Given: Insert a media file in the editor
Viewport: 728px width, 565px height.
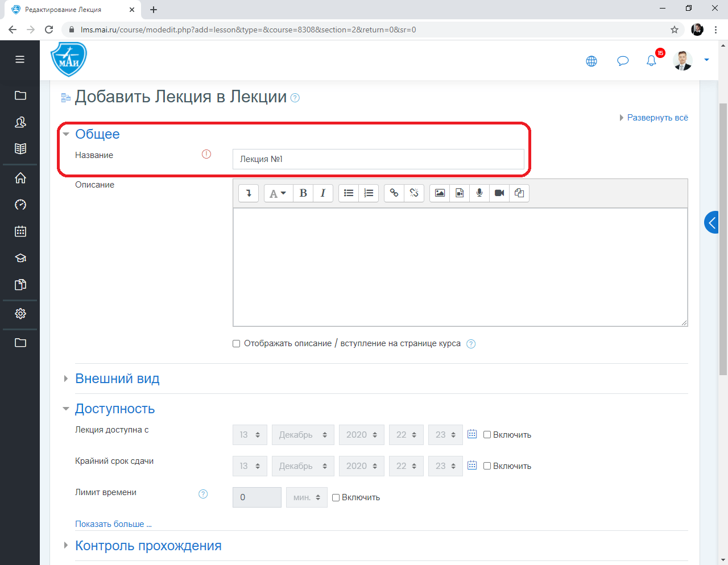Looking at the screenshot, I should pyautogui.click(x=460, y=193).
